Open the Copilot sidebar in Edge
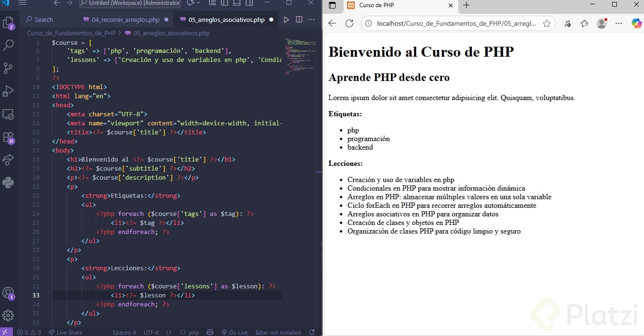Image resolution: width=644 pixels, height=336 pixels. (x=636, y=23)
